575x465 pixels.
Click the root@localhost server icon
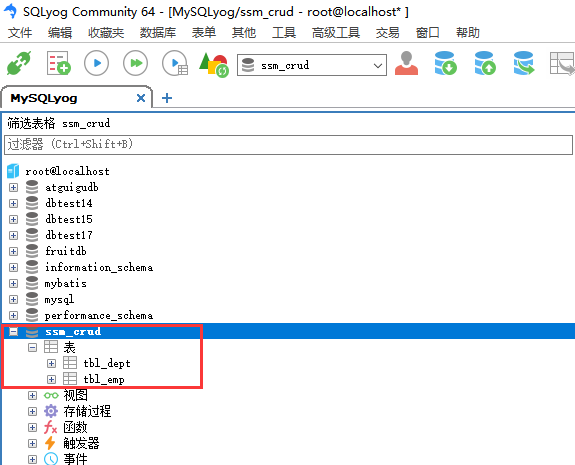tap(13, 171)
